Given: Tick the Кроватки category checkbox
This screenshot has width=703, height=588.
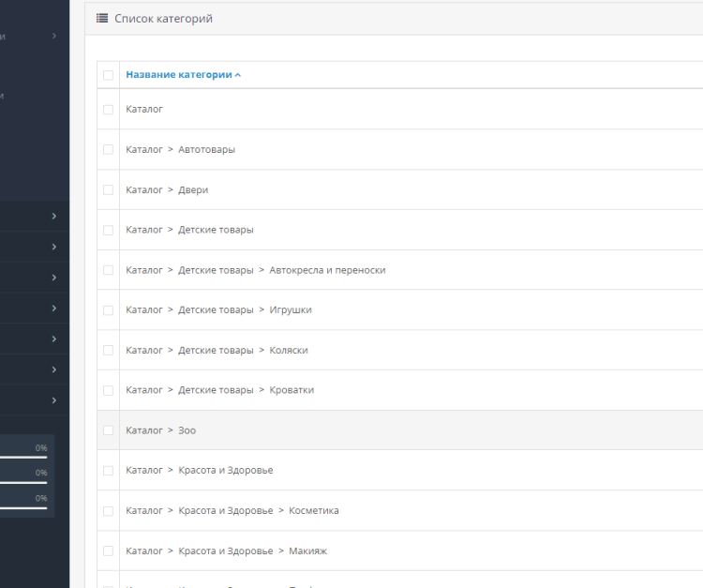Looking at the screenshot, I should click(108, 390).
